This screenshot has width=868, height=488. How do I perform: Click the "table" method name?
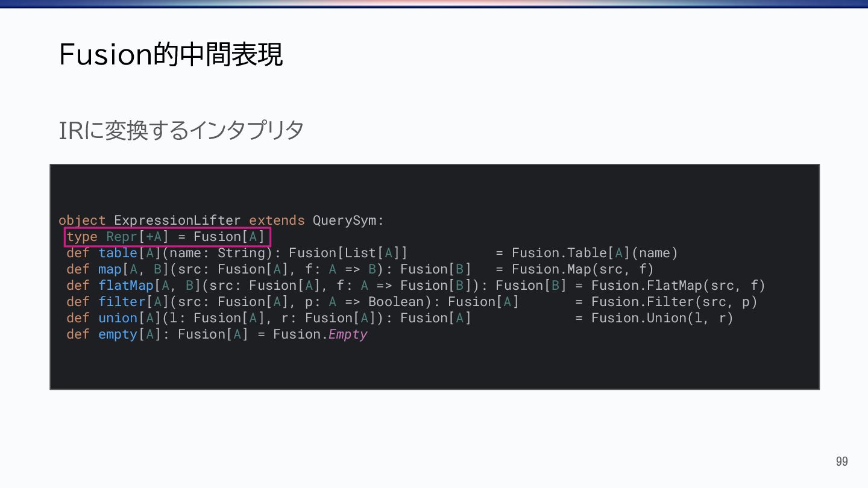[x=118, y=253]
